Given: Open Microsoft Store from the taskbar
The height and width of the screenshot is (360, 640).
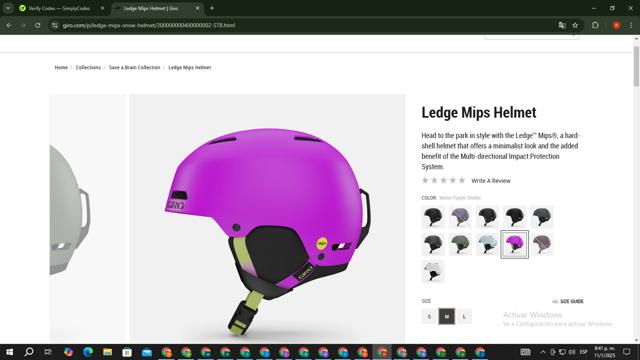Looking at the screenshot, I should coord(127,352).
